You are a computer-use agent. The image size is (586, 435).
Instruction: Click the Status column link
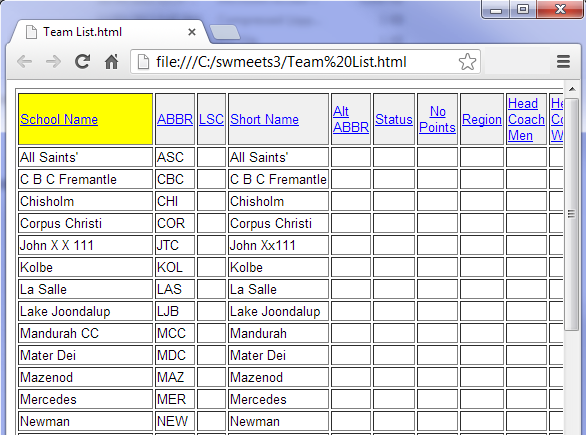click(394, 120)
